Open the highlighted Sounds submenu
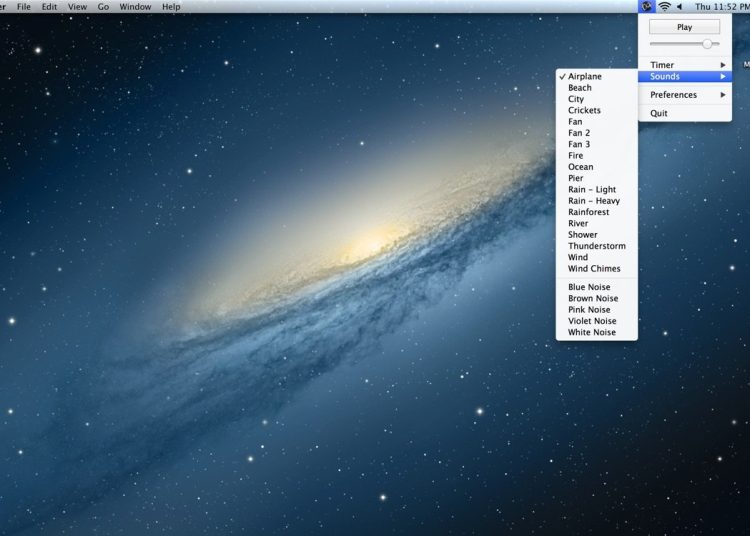 click(x=685, y=77)
